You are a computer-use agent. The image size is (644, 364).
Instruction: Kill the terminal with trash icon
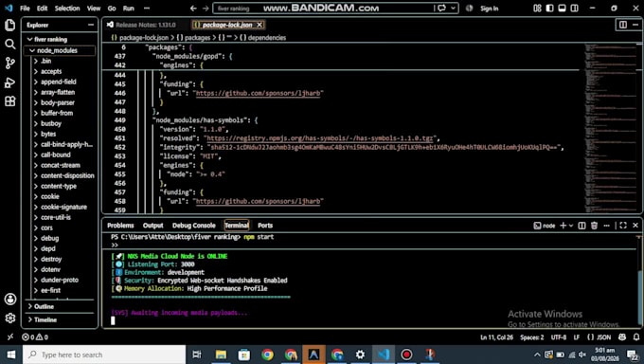pos(594,226)
